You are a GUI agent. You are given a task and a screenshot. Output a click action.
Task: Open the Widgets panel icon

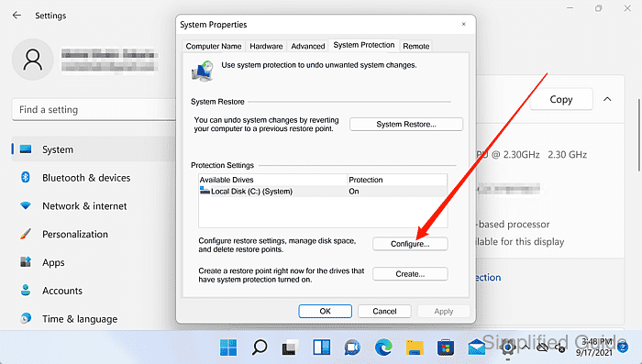pyautogui.click(x=322, y=347)
